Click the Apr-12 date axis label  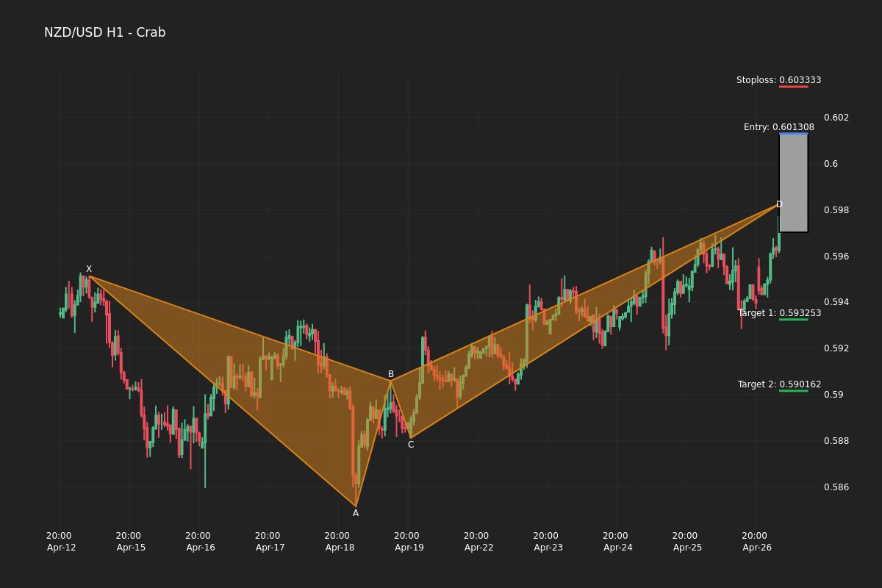[61, 548]
